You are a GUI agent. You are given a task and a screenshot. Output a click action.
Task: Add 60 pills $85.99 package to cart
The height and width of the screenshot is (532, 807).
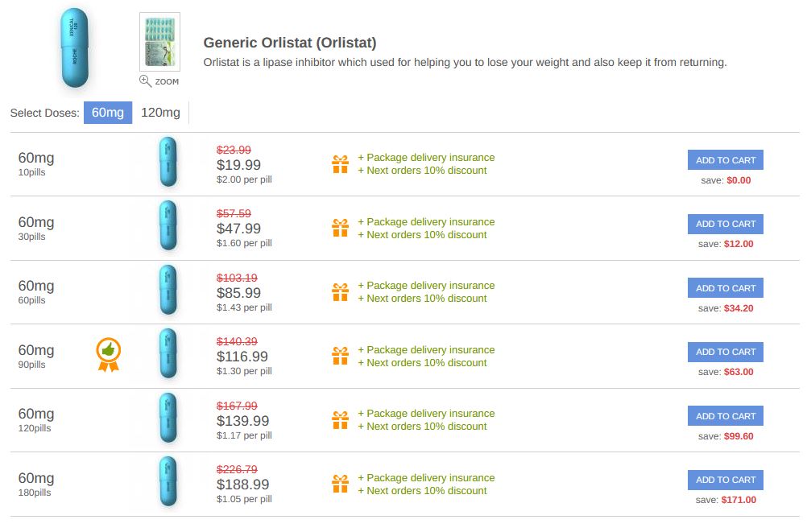[725, 288]
